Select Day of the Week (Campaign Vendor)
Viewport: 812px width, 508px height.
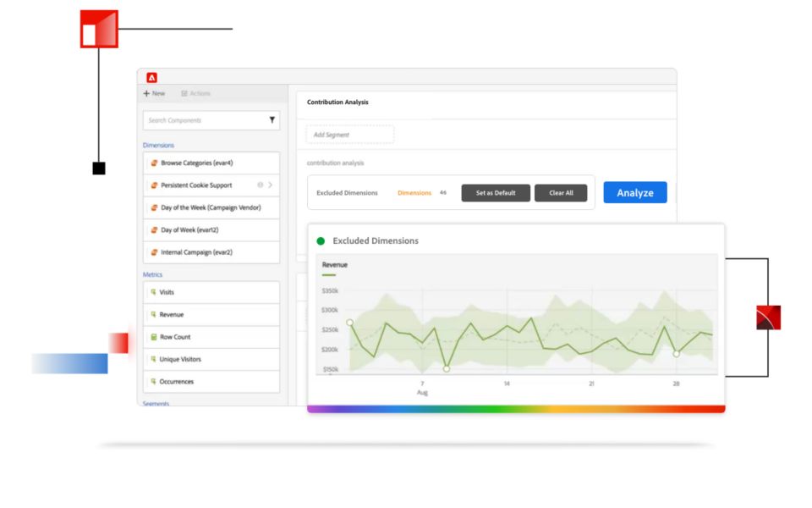(211, 207)
